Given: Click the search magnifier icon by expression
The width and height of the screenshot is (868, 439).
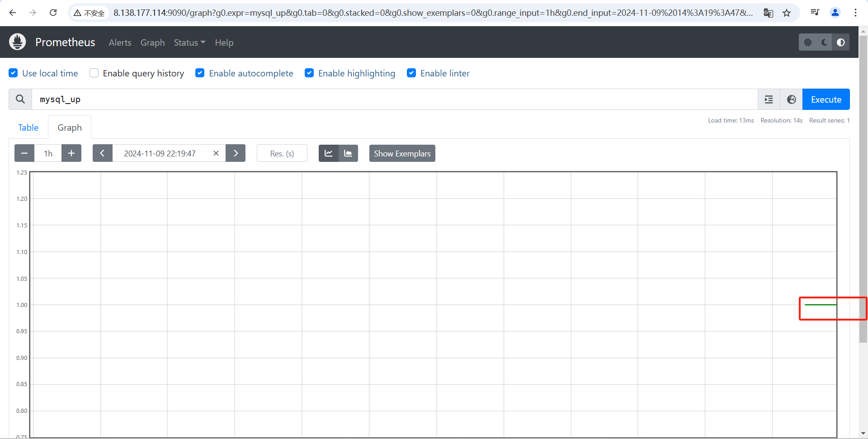Looking at the screenshot, I should [20, 99].
